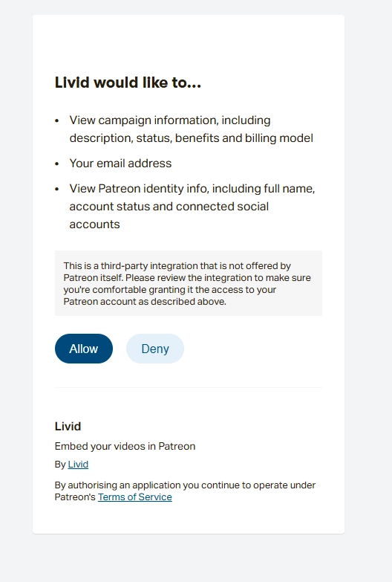The image size is (392, 582).
Task: Click the word 'By' before the Livid link
Action: 60,465
